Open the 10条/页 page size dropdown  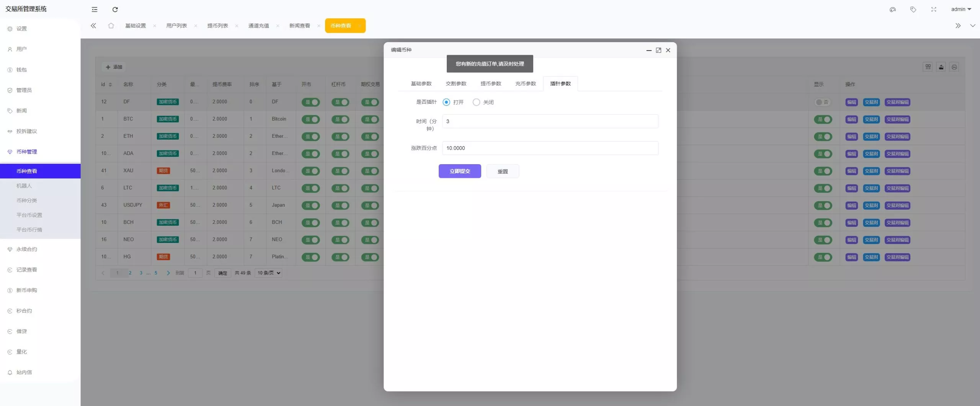(x=268, y=273)
